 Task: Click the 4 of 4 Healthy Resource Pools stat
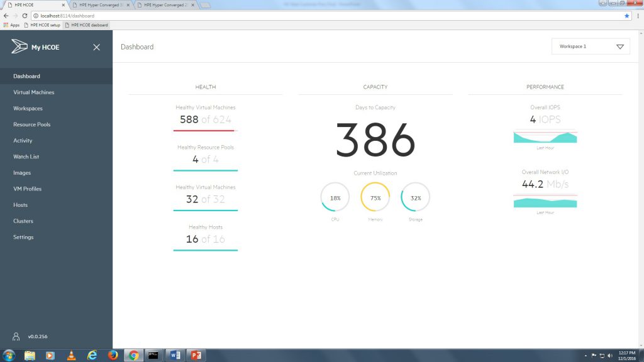tap(206, 158)
